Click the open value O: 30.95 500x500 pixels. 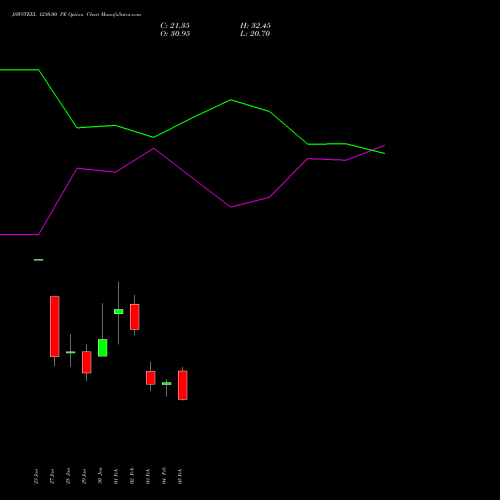[175, 34]
